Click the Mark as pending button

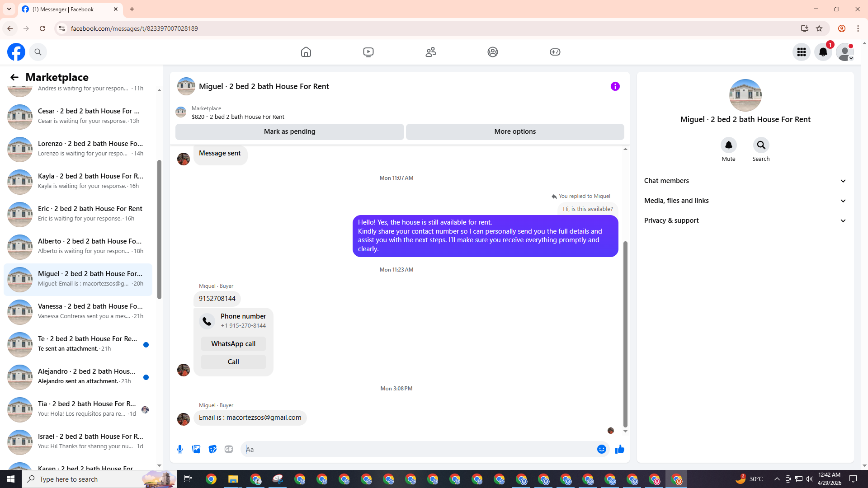point(289,131)
